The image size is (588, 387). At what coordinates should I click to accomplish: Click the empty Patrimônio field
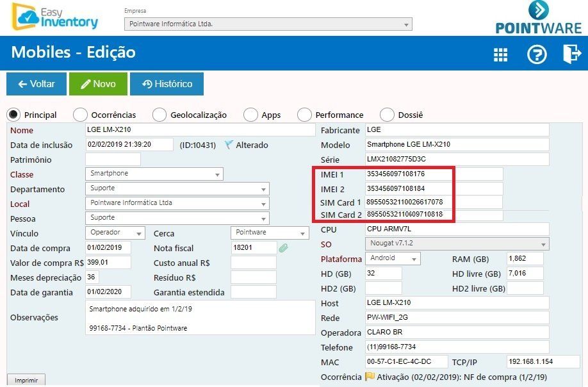pos(113,159)
